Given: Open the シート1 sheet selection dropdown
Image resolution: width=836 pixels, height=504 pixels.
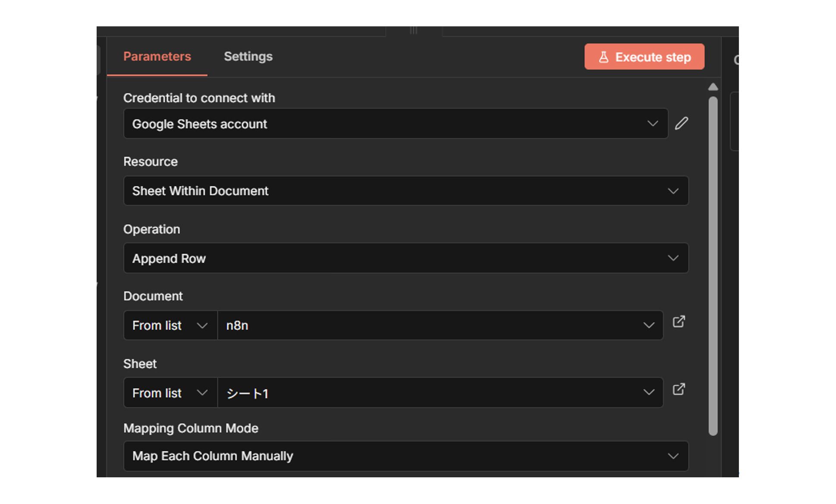Looking at the screenshot, I should (x=440, y=393).
